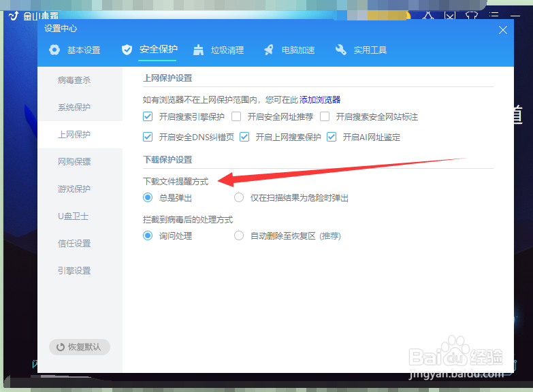The image size is (533, 392).
Task: Click the shield icon for 安全保护
Action: point(127,50)
